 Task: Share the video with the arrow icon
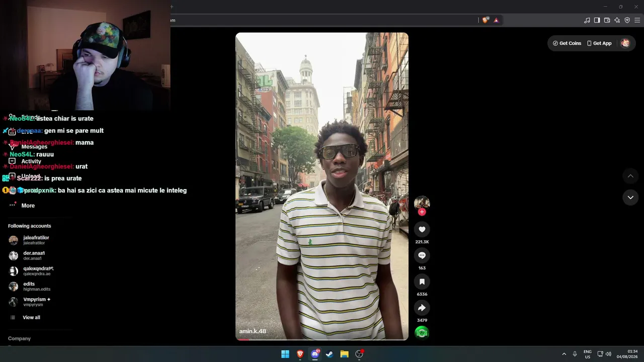[x=422, y=308]
